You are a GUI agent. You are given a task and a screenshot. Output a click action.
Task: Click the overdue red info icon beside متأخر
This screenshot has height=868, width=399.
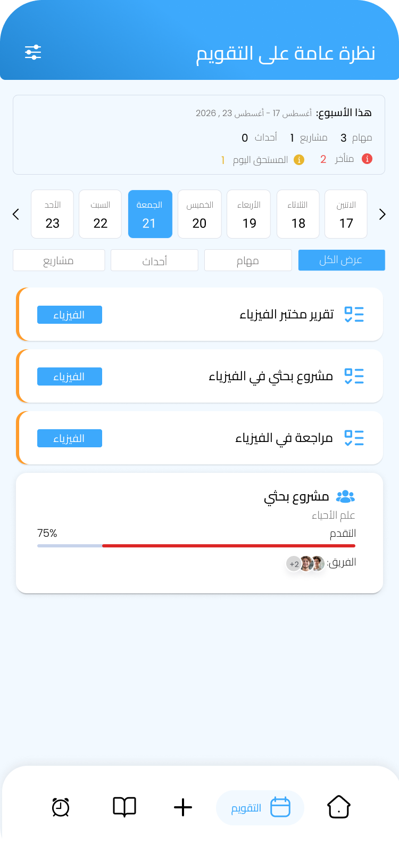point(367,159)
